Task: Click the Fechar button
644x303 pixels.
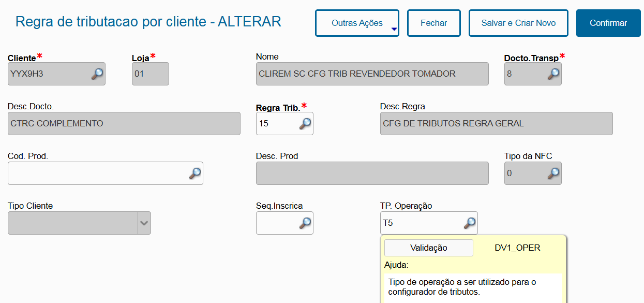Action: click(x=434, y=23)
